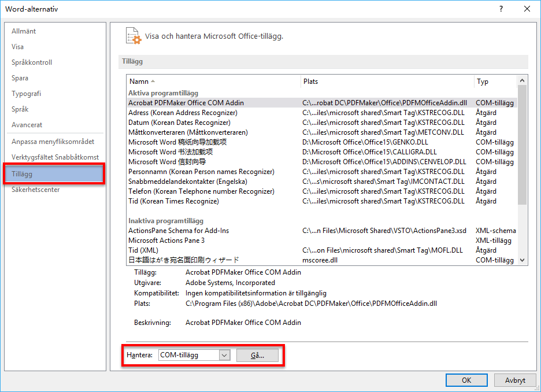Image resolution: width=541 pixels, height=392 pixels.
Task: Go to Språk settings
Action: [54, 109]
